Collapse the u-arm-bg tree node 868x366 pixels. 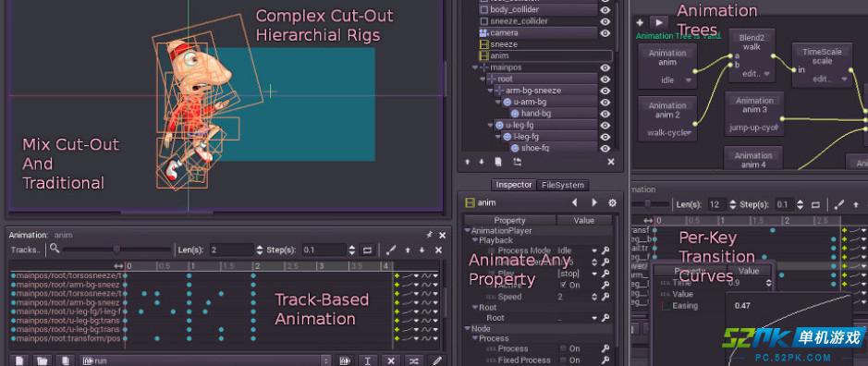click(498, 103)
